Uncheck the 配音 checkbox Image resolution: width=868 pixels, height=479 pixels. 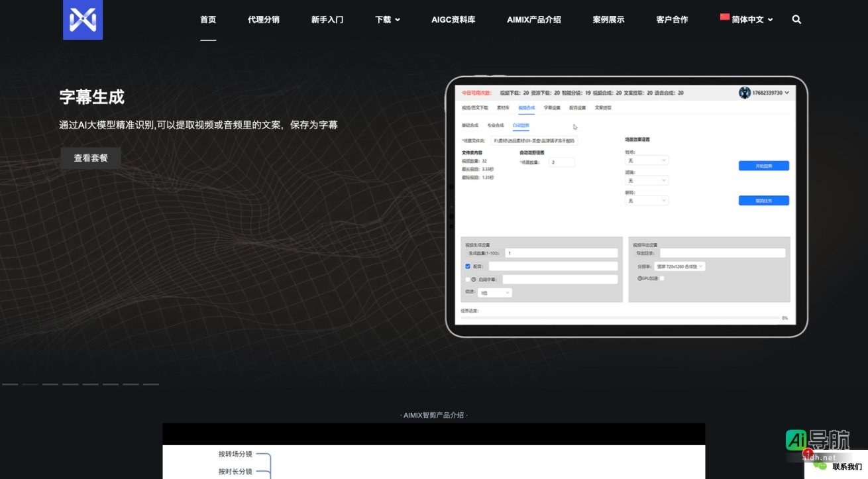click(x=466, y=266)
